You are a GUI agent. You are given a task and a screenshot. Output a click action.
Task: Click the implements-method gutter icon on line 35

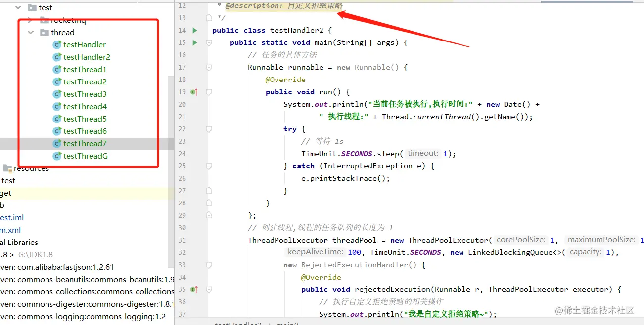click(x=194, y=289)
